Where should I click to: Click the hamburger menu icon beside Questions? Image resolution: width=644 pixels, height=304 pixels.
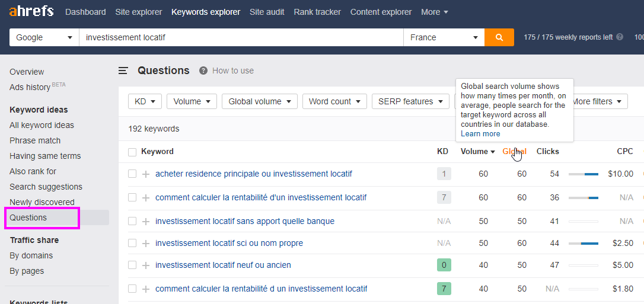(x=123, y=71)
